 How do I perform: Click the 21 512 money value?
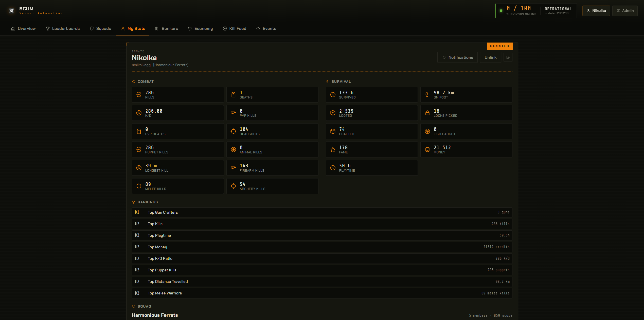[442, 148]
